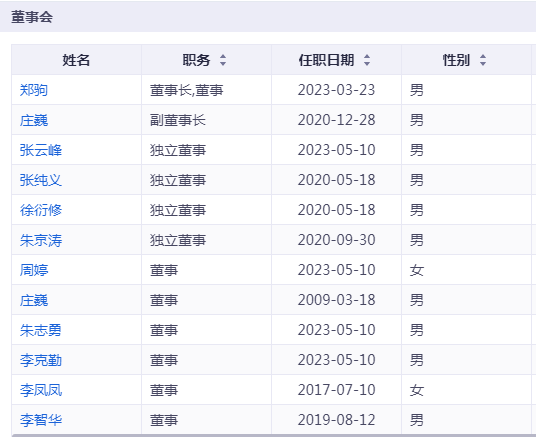Screen dimensions: 536x437
Task: Open profile link for 李凤凤
Action: pos(41,390)
